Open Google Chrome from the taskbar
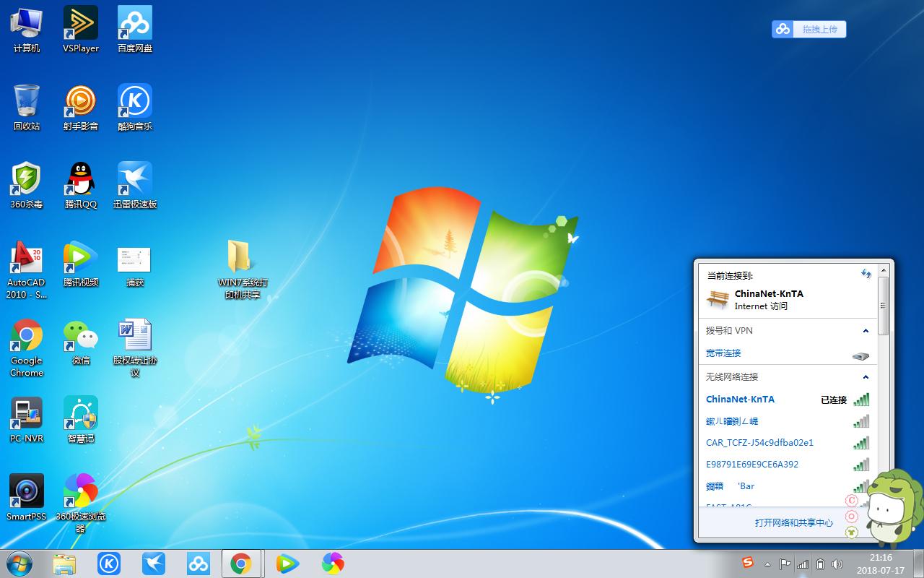Screen dimensions: 924x578 pyautogui.click(x=242, y=564)
